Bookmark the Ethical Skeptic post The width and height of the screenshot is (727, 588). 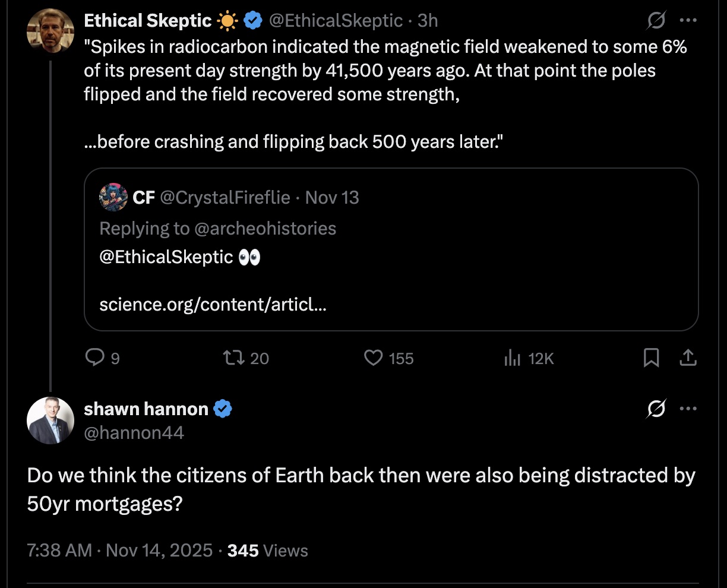tap(651, 358)
